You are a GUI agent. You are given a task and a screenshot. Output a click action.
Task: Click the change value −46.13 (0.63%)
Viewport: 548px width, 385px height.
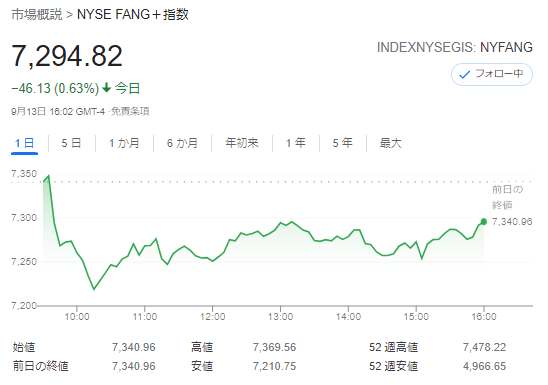coord(55,88)
